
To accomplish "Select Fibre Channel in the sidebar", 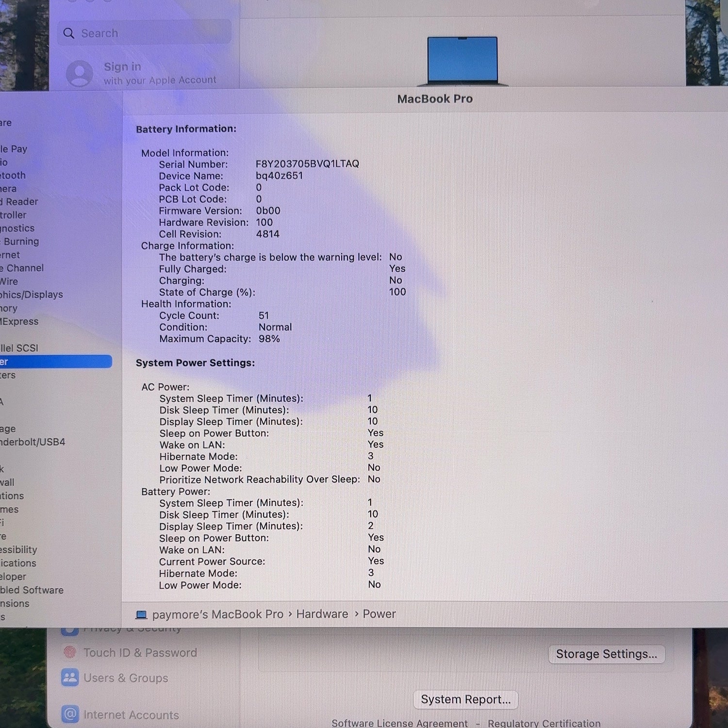I will click(22, 268).
